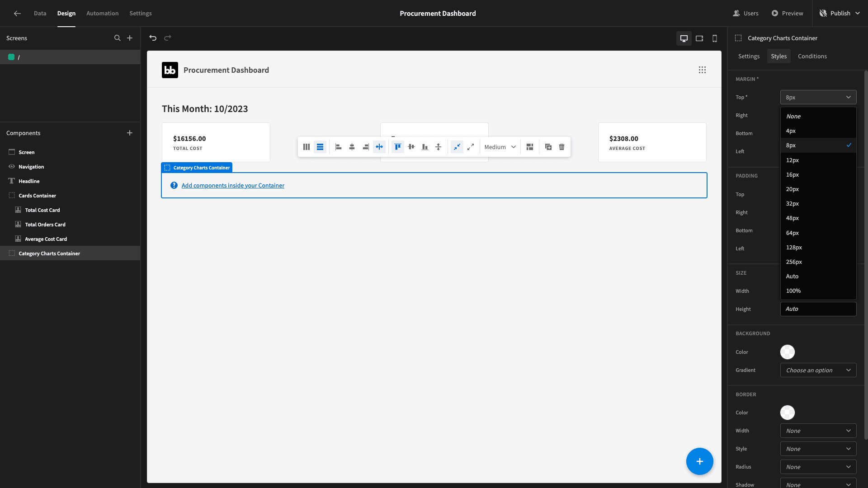Open the Medium gap size dropdown
868x488 pixels.
tap(500, 147)
